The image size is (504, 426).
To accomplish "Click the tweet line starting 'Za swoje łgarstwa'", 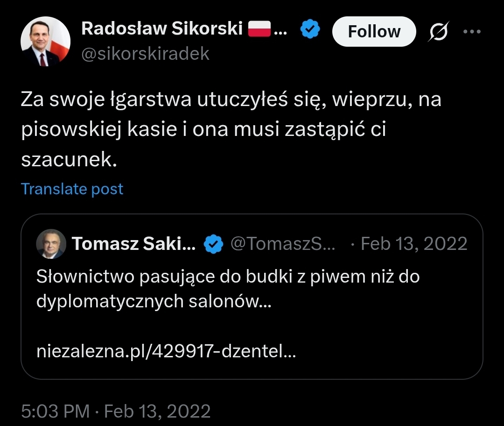I will click(231, 100).
